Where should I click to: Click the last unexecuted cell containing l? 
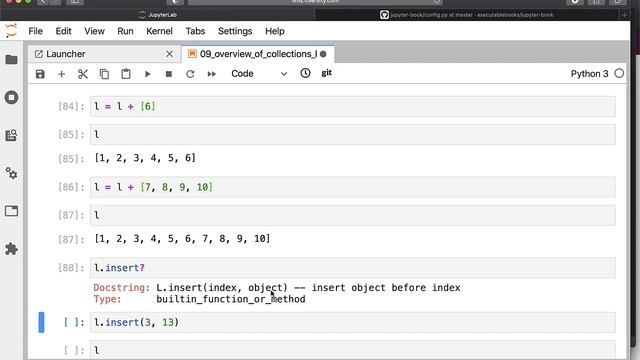point(353,350)
